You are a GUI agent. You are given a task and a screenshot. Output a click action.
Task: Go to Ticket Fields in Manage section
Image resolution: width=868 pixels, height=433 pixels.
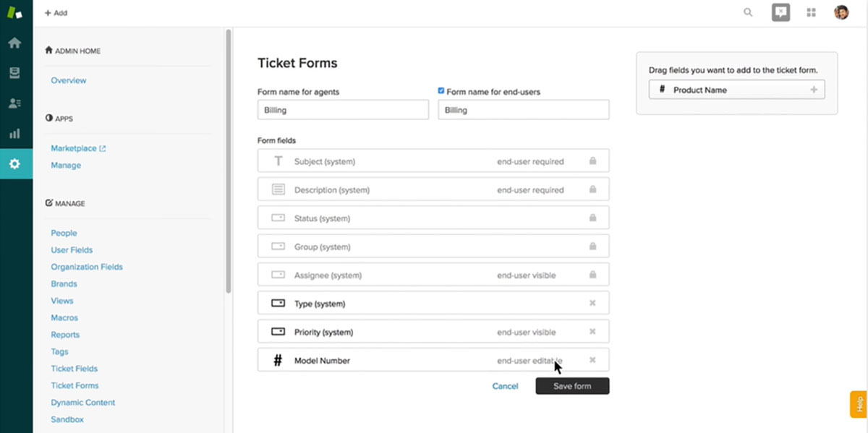[x=74, y=369]
